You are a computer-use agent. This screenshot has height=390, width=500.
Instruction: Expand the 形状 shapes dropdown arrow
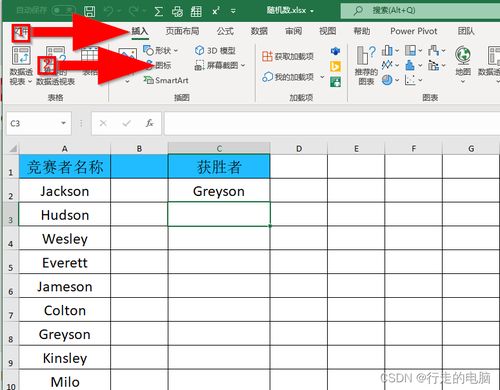176,51
